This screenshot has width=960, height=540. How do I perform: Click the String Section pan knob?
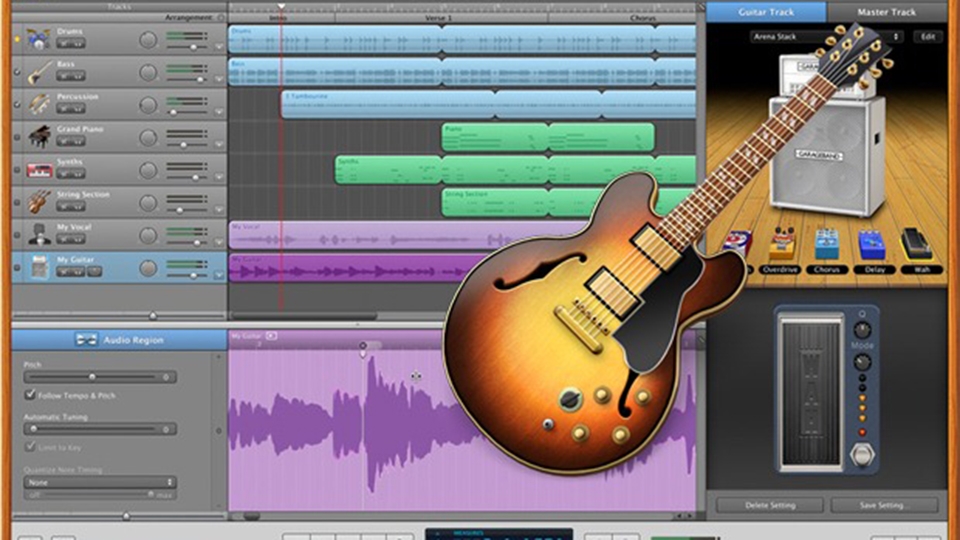[148, 203]
